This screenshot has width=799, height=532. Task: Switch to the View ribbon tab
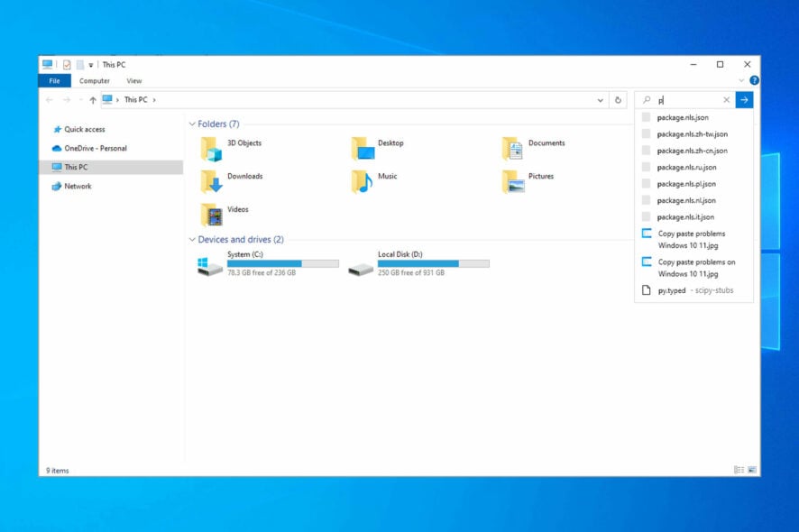tap(133, 80)
